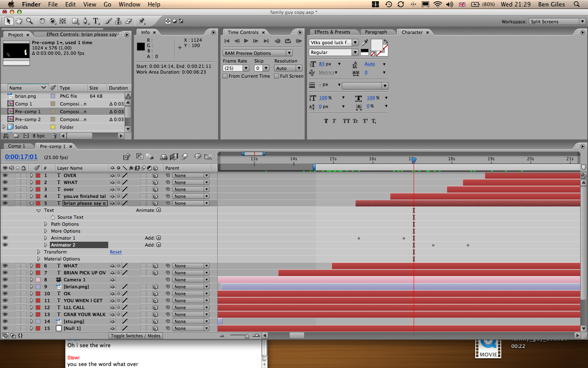Viewport: 588px width, 368px height.
Task: Hide layer 6 WHAT
Action: click(5, 266)
